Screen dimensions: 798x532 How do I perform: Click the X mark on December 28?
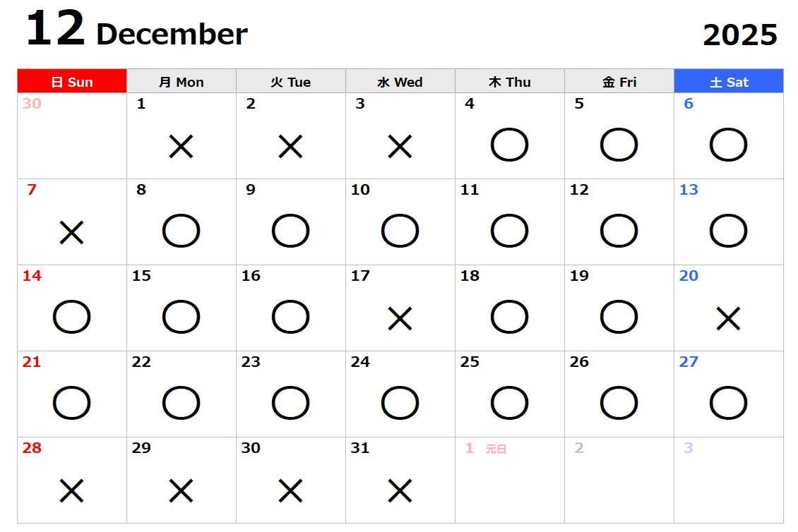tap(71, 490)
